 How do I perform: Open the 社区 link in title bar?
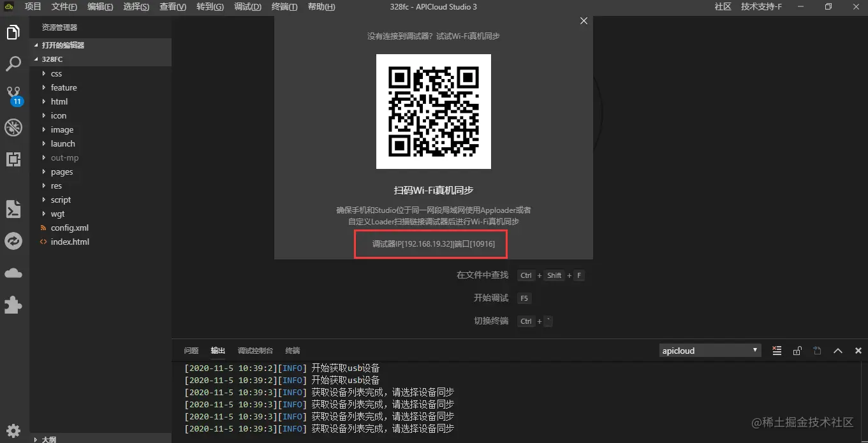[x=723, y=7]
